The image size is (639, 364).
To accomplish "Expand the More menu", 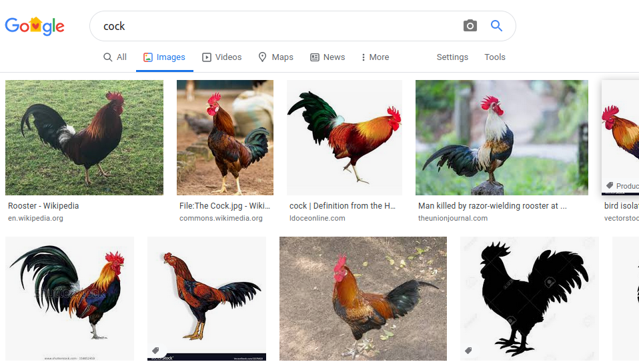I will 374,57.
